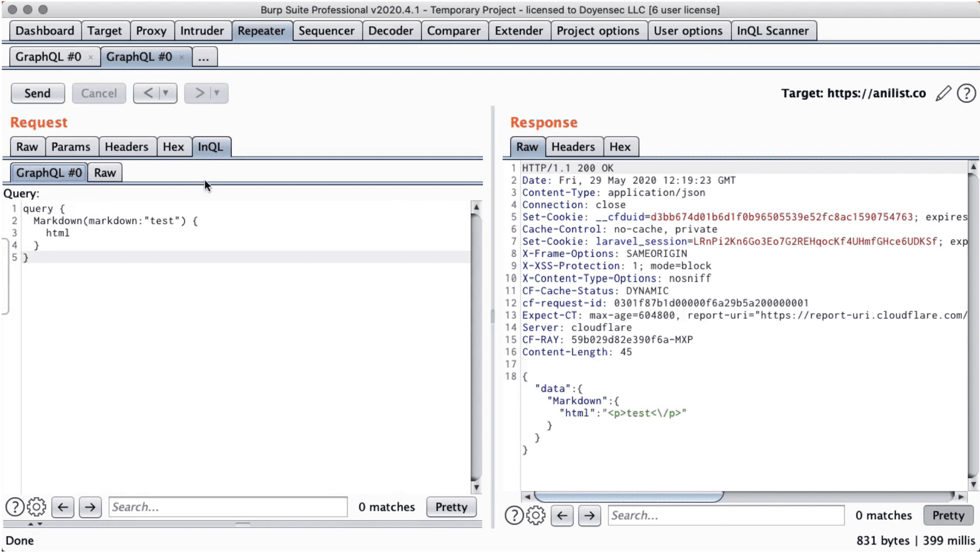Select the request InQL tab
The image size is (980, 555).
click(211, 147)
